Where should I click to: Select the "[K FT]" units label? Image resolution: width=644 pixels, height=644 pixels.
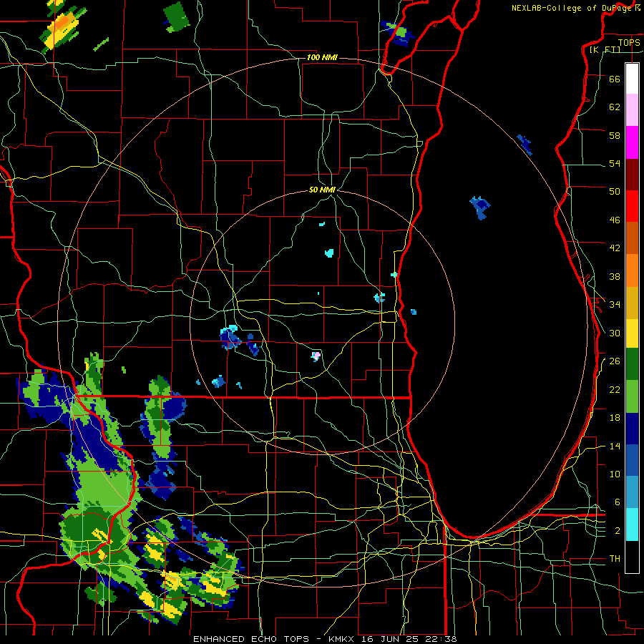pyautogui.click(x=605, y=49)
